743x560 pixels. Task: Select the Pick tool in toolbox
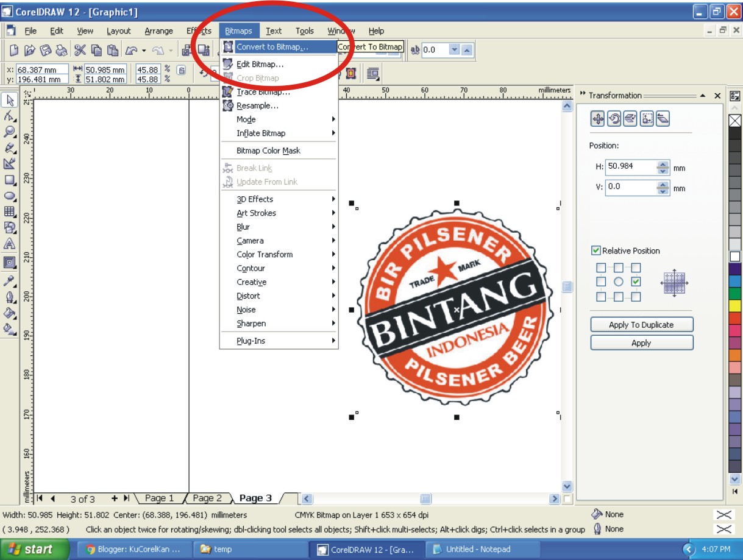[10, 101]
